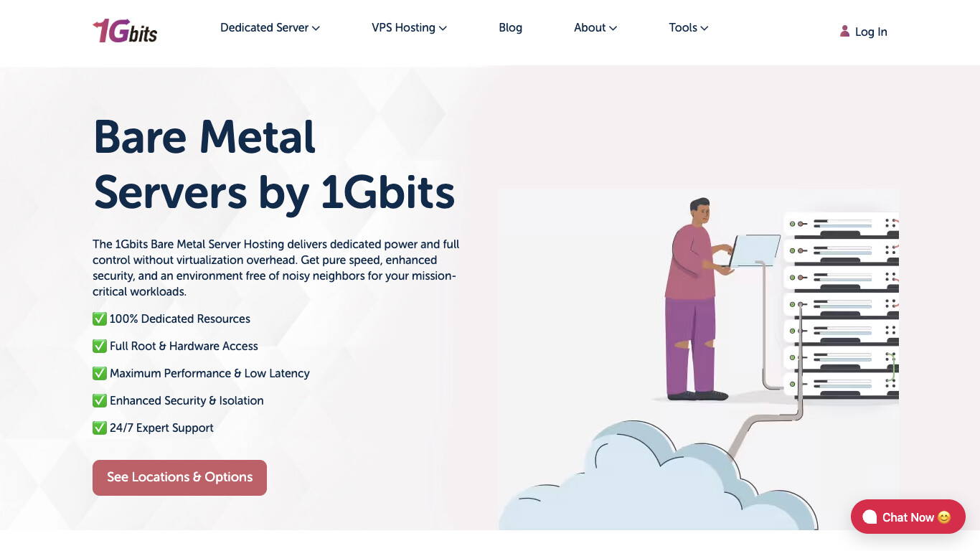Click the text Enhanced Security & Isolation
Viewport: 980px width, 551px height.
point(187,400)
